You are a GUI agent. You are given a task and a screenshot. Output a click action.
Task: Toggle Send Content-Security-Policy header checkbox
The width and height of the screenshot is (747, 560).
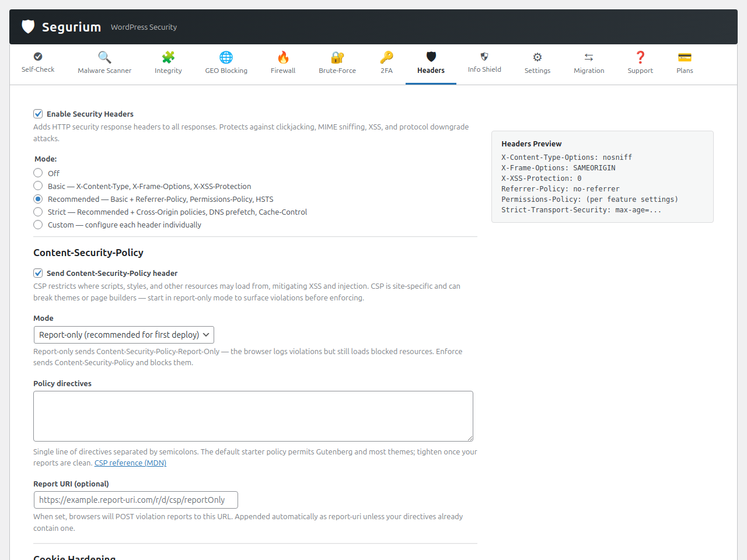point(38,273)
